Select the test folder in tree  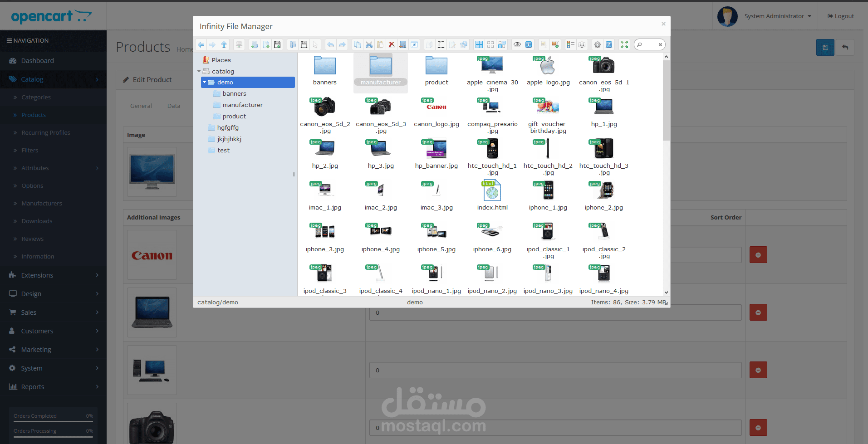pyautogui.click(x=223, y=150)
